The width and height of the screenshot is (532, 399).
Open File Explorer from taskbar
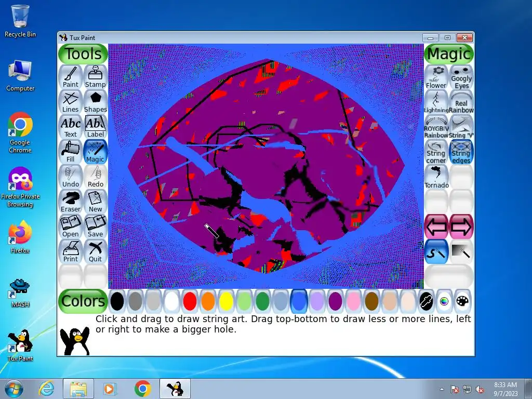(x=78, y=389)
